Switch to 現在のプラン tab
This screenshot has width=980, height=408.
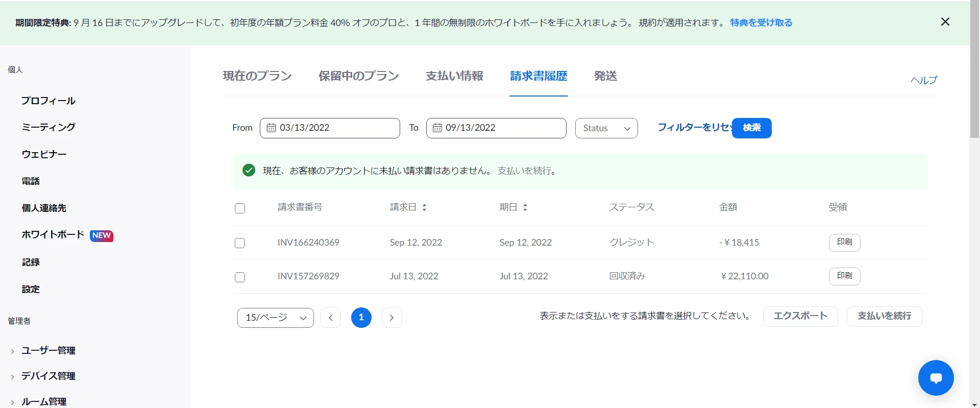[x=257, y=76]
